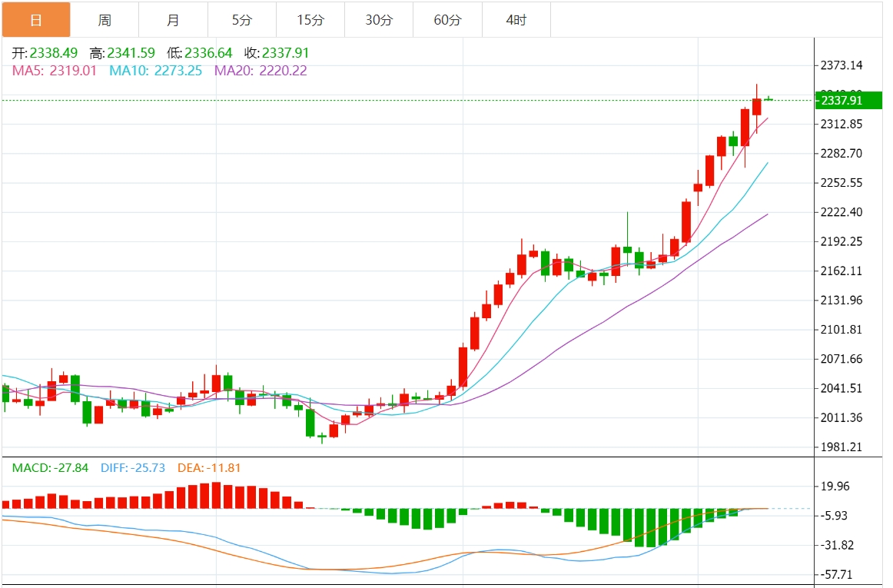Click the 2373.14 price axis label

click(842, 65)
